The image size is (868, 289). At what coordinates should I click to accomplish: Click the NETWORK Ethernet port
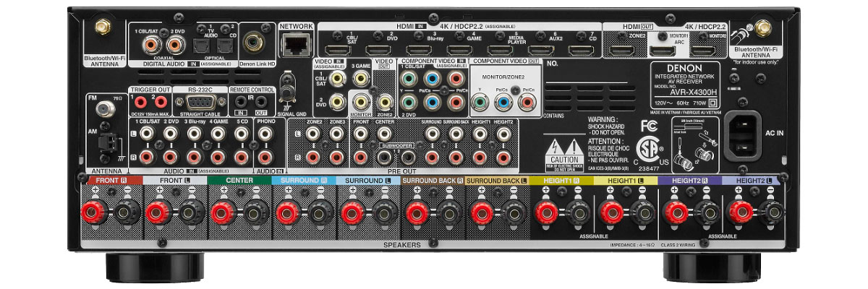click(x=295, y=46)
